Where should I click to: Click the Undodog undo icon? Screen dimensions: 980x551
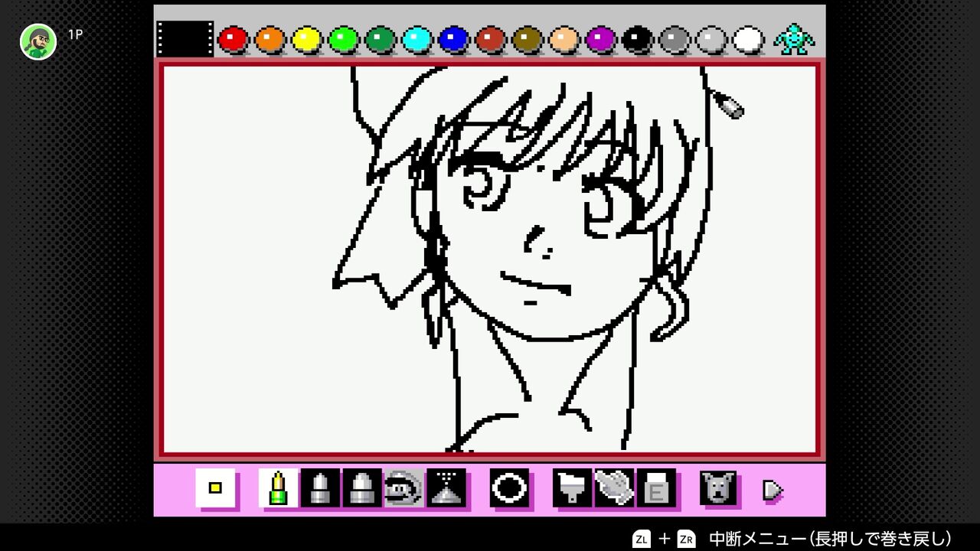(718, 487)
